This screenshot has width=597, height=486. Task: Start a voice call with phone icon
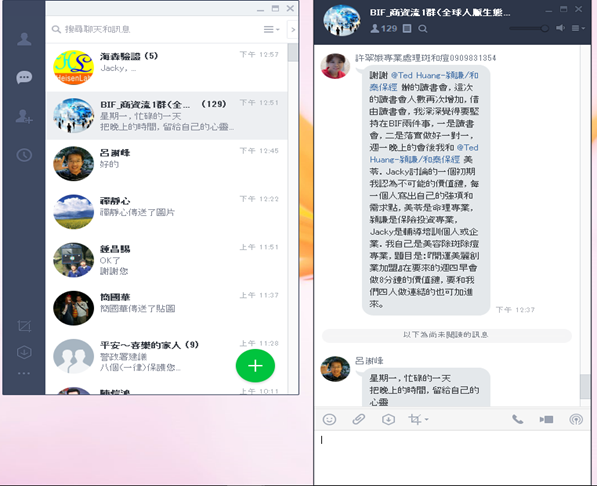coord(517,419)
